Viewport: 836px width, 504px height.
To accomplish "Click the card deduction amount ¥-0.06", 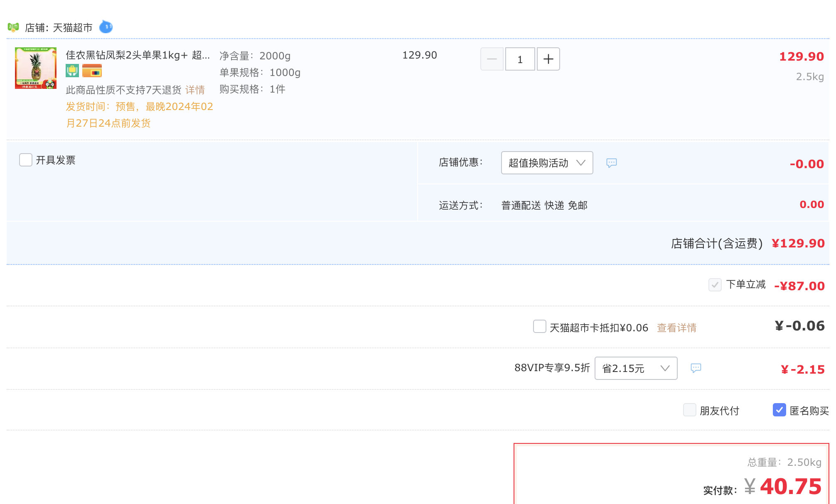I will pos(800,326).
